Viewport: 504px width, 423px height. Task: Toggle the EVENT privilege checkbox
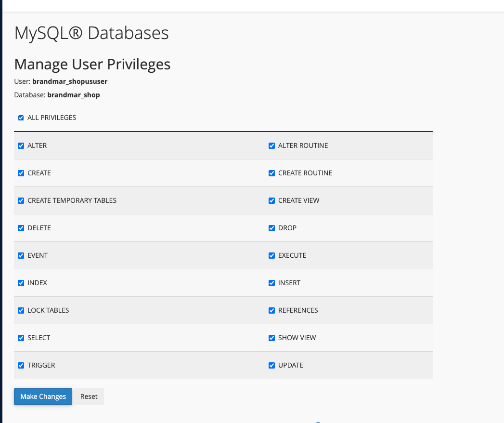point(21,255)
